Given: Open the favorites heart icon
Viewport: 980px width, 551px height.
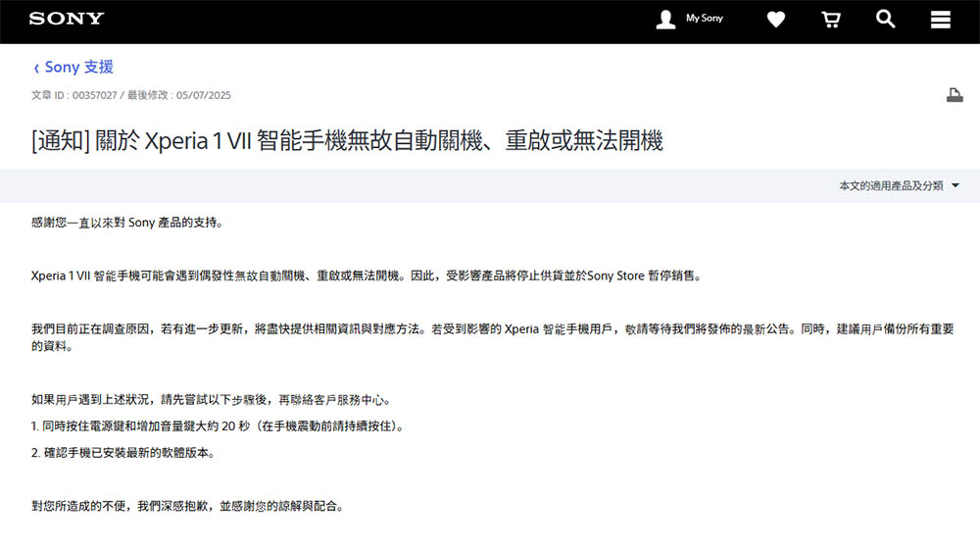Looking at the screenshot, I should pos(775,20).
